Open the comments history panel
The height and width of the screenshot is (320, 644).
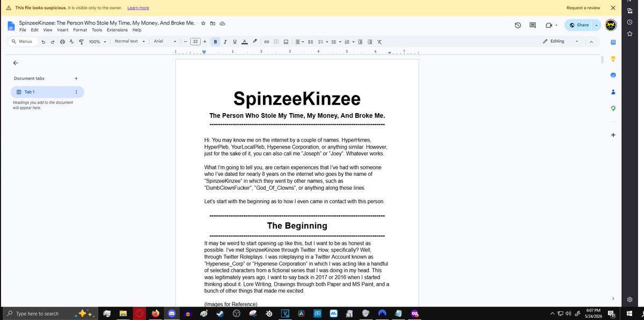(533, 25)
